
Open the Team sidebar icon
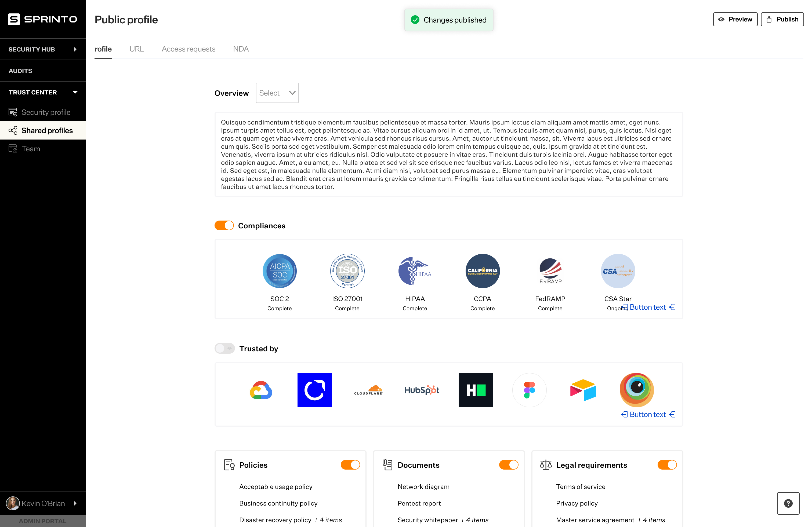point(13,149)
